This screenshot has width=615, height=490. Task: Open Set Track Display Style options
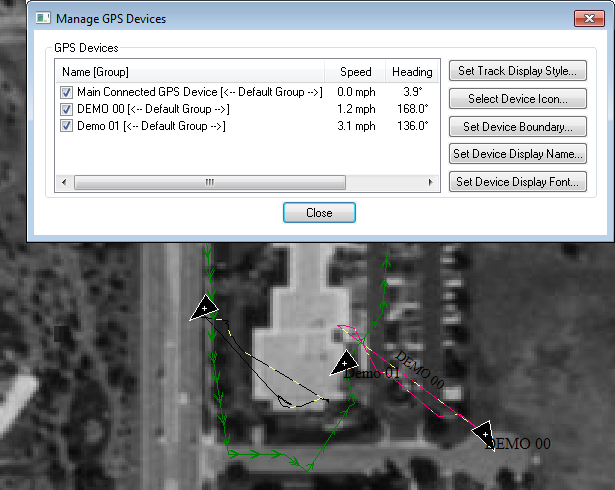tap(518, 72)
